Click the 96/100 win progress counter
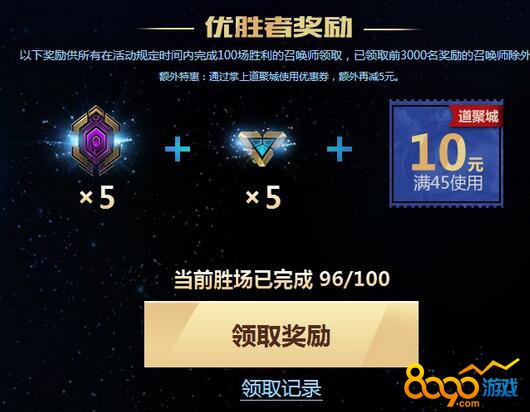This screenshot has width=530, height=412. tap(355, 279)
